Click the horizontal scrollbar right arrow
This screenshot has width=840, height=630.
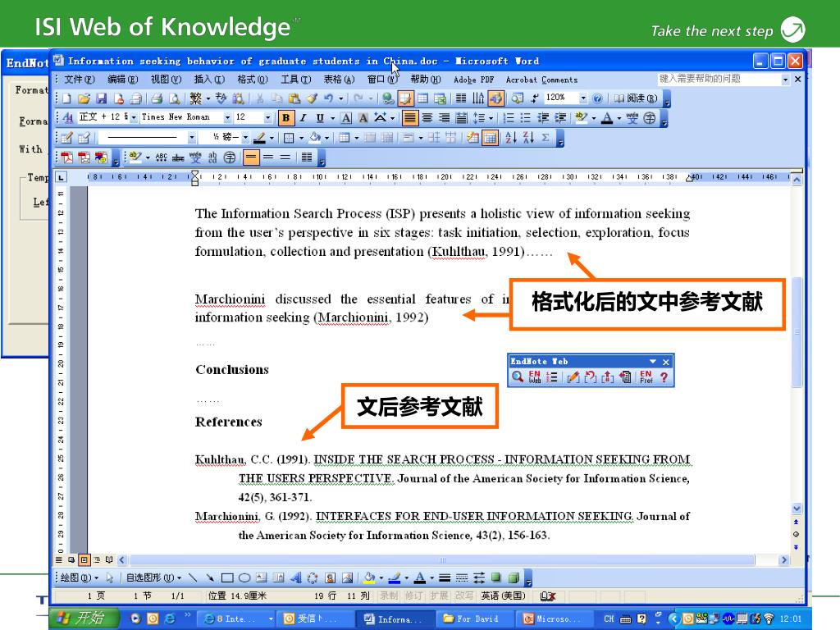coord(783,559)
